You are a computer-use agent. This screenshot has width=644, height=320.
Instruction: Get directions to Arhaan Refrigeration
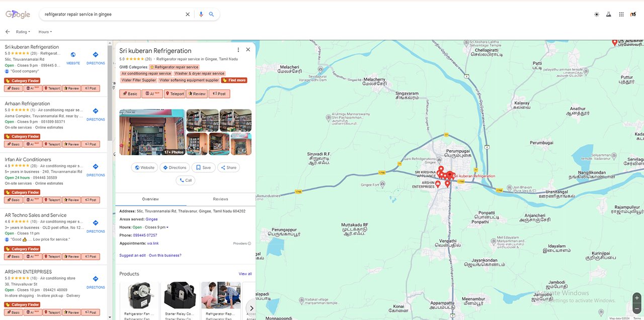(96, 114)
